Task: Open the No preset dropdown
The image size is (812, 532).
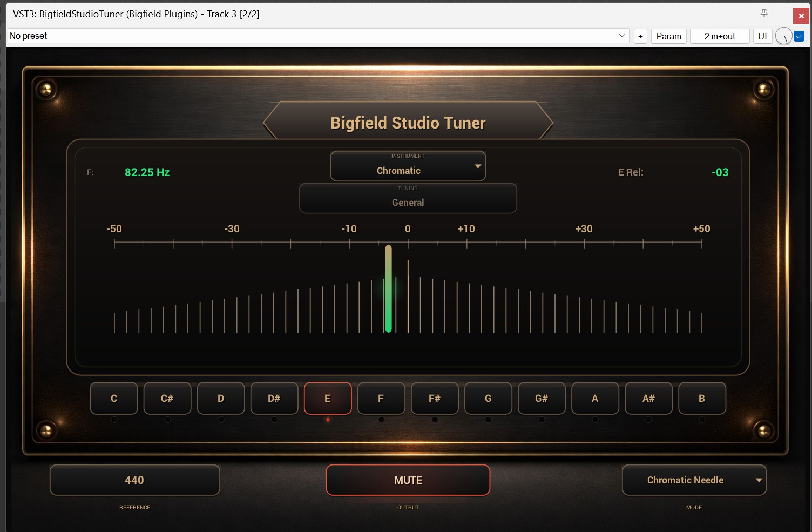Action: pyautogui.click(x=319, y=36)
